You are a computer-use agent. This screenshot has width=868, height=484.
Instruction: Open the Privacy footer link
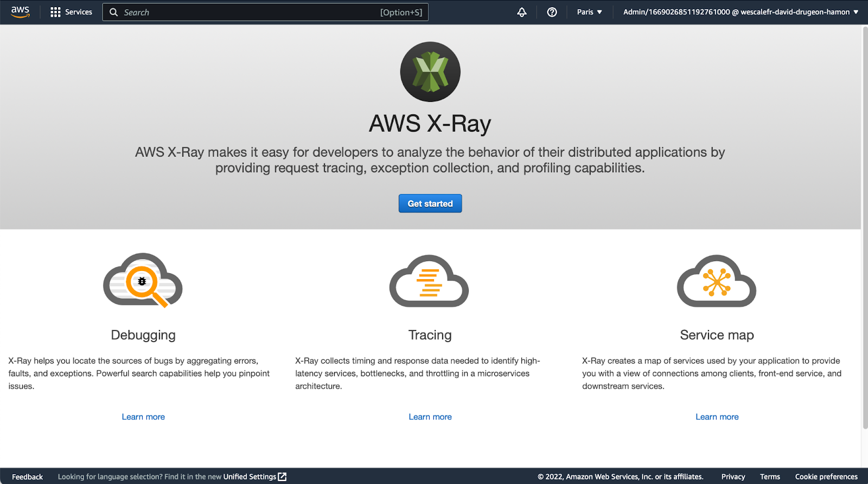coord(733,477)
